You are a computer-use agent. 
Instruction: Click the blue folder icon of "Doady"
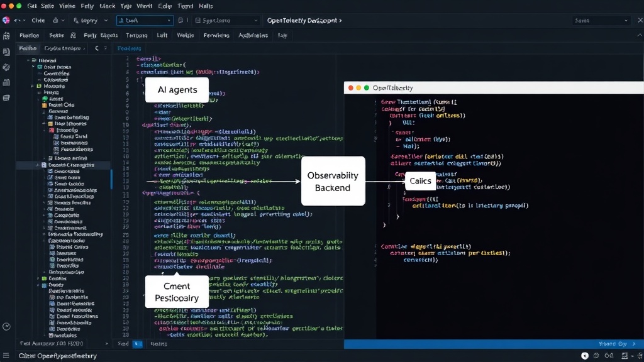(x=45, y=285)
